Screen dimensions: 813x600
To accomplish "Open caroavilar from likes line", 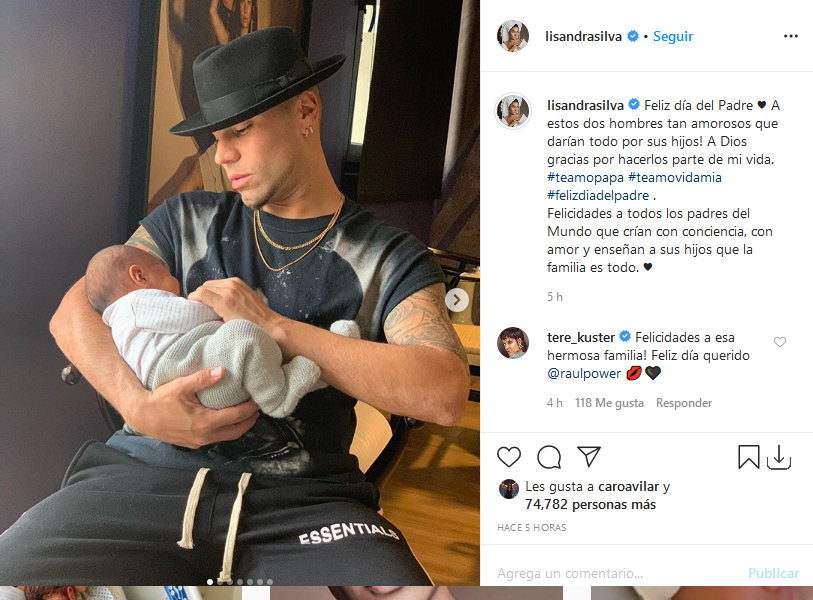I will [x=628, y=486].
